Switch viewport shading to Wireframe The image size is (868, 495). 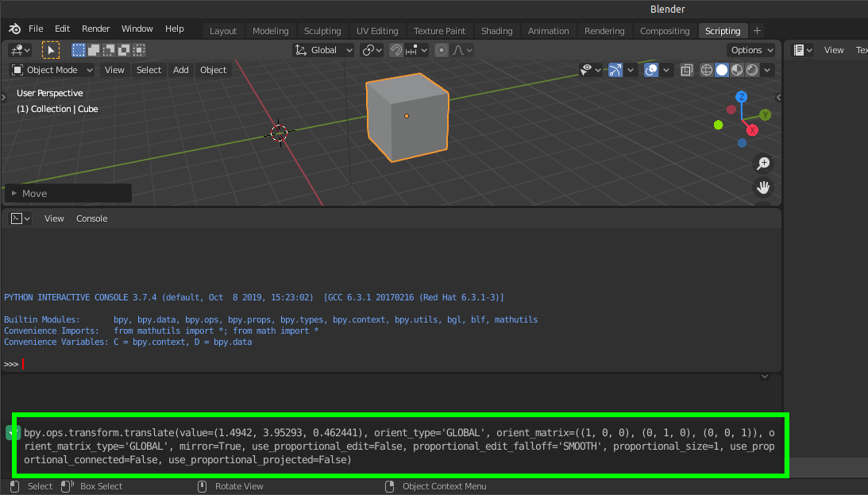point(706,70)
